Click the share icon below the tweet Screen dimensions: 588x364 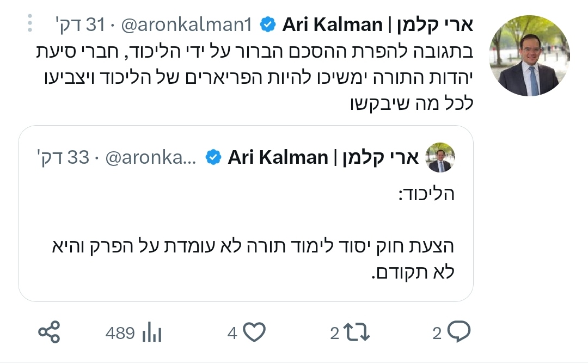(x=50, y=331)
